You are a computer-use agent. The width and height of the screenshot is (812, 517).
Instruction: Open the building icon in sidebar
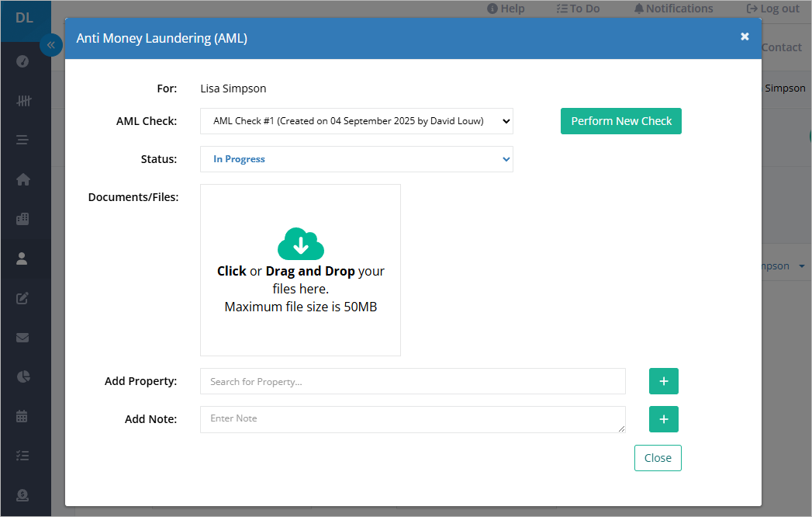tap(22, 219)
